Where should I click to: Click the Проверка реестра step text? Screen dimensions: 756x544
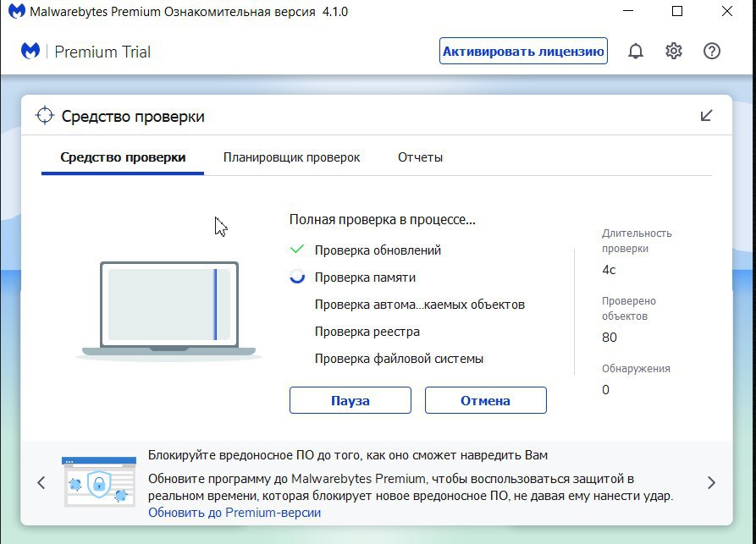(367, 332)
